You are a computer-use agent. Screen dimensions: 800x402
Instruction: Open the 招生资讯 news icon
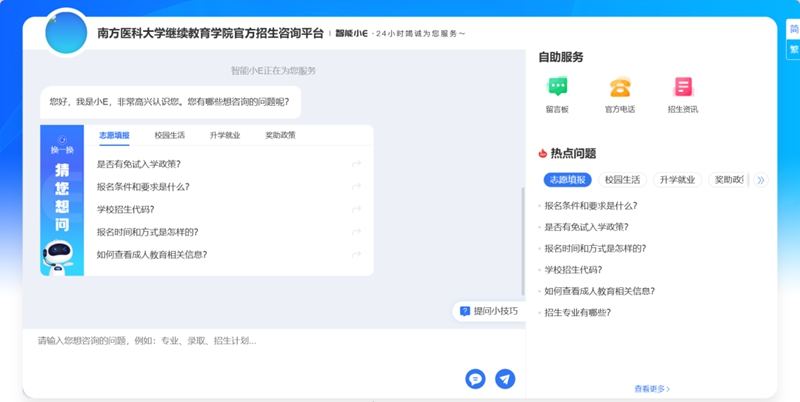(x=682, y=88)
